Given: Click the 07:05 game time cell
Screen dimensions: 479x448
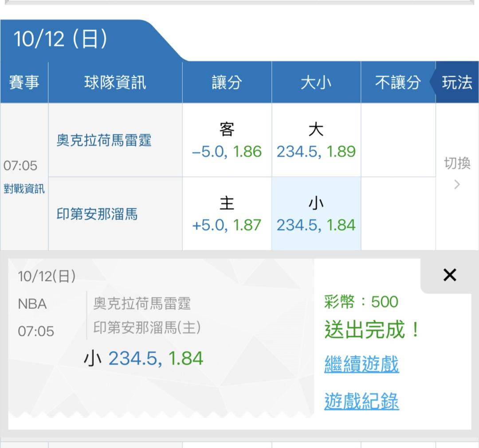Looking at the screenshot, I should (21, 166).
